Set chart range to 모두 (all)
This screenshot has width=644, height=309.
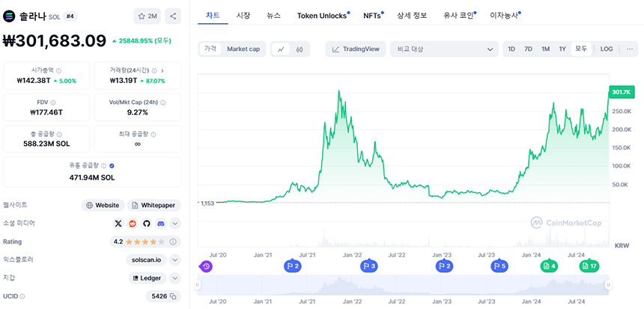click(581, 49)
